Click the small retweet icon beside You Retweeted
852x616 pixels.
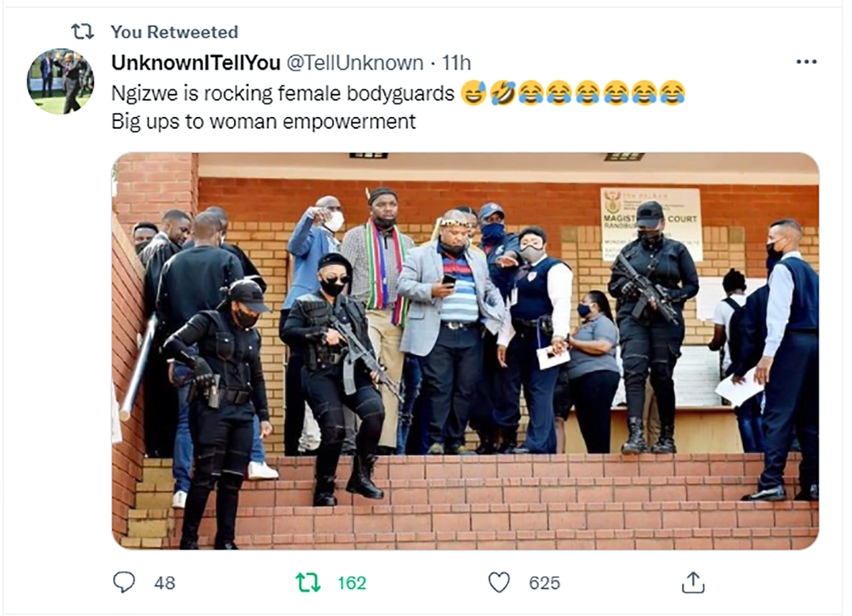point(83,31)
